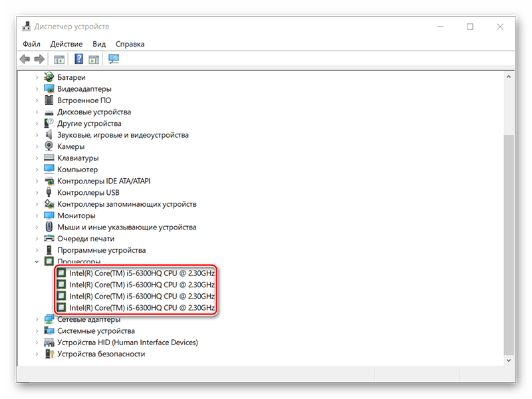Viewport: 532px width, 399px height.
Task: Click the Компьютер monitor icon
Action: tap(49, 169)
